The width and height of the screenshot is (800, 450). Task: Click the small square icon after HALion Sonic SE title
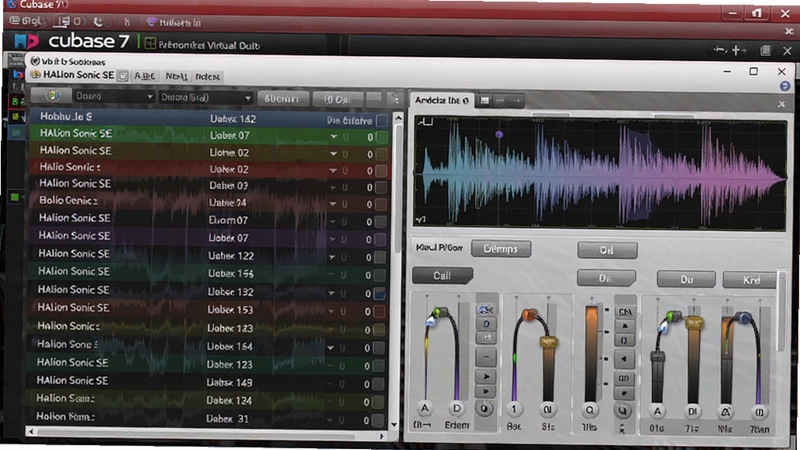[123, 76]
